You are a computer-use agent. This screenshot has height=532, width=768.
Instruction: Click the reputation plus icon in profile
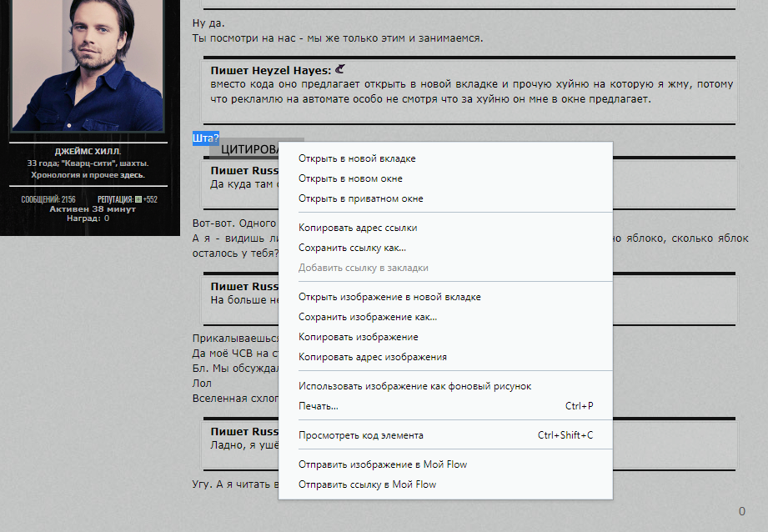(138, 200)
